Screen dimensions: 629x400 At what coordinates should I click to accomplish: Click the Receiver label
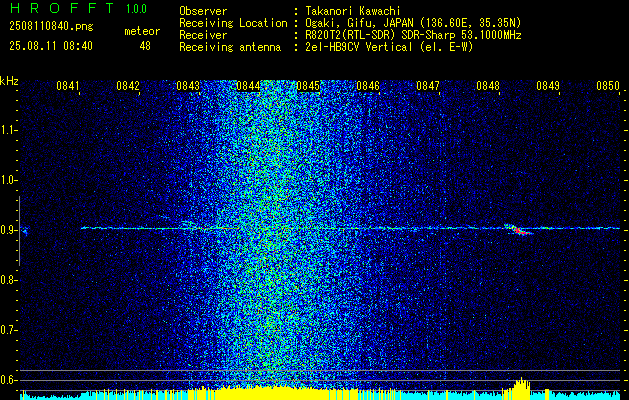click(203, 35)
